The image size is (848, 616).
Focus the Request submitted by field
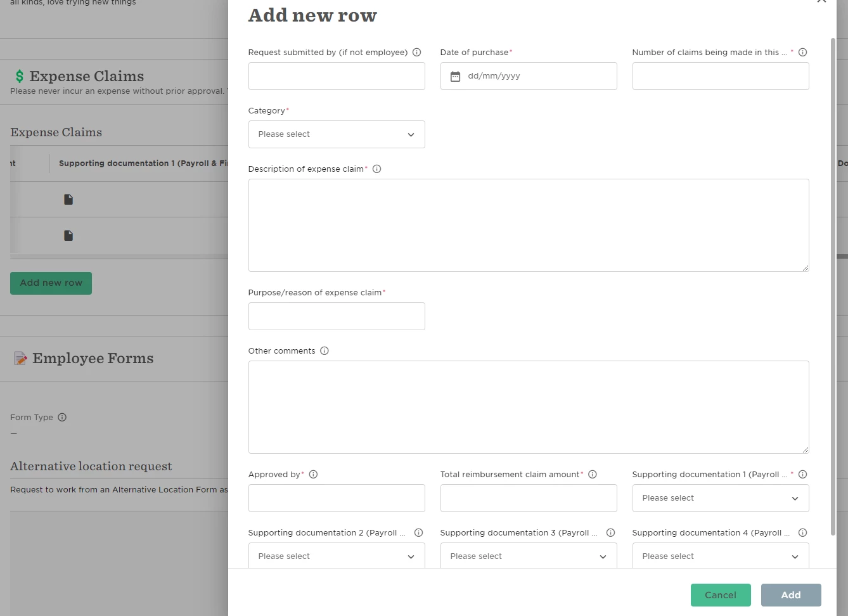tap(337, 76)
